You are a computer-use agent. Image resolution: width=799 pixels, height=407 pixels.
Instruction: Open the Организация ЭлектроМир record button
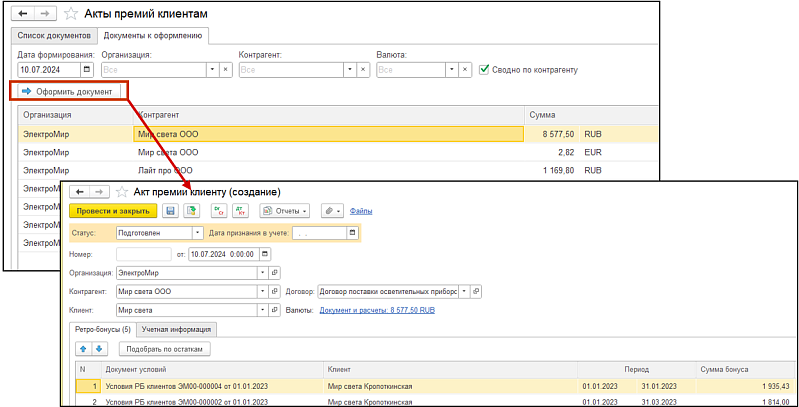(275, 273)
